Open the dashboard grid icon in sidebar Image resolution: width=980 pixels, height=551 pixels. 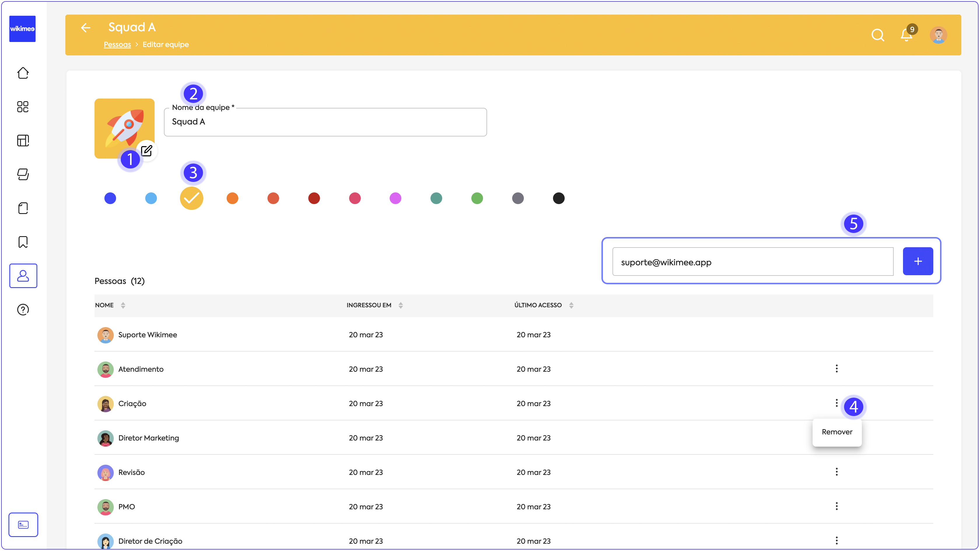click(23, 107)
